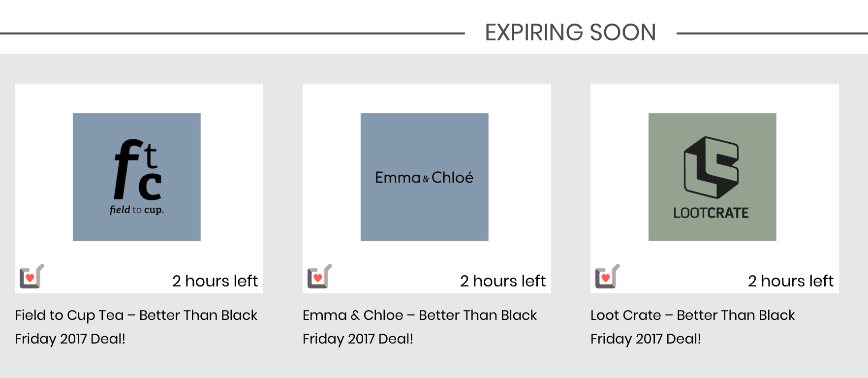Open the Field to Cup blue logo thumbnail

pyautogui.click(x=137, y=177)
